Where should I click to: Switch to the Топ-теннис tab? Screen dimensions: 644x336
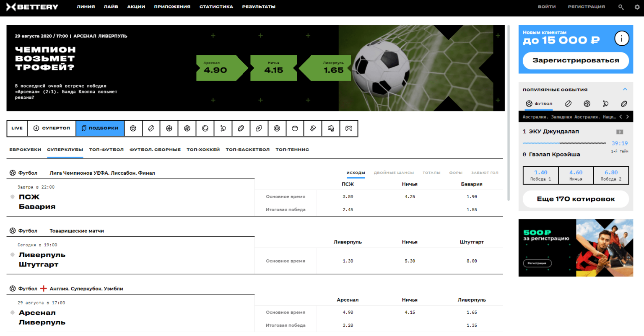click(x=292, y=150)
